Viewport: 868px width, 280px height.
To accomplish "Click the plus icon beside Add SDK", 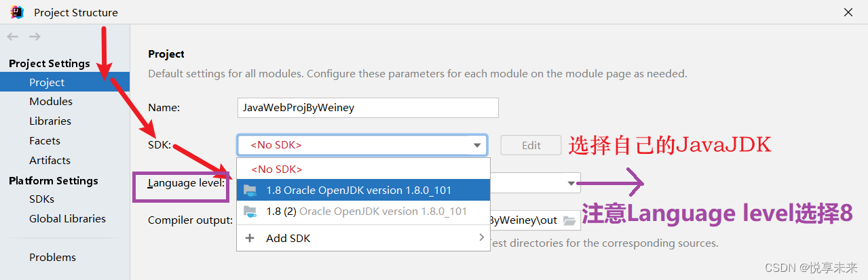I will tap(250, 238).
